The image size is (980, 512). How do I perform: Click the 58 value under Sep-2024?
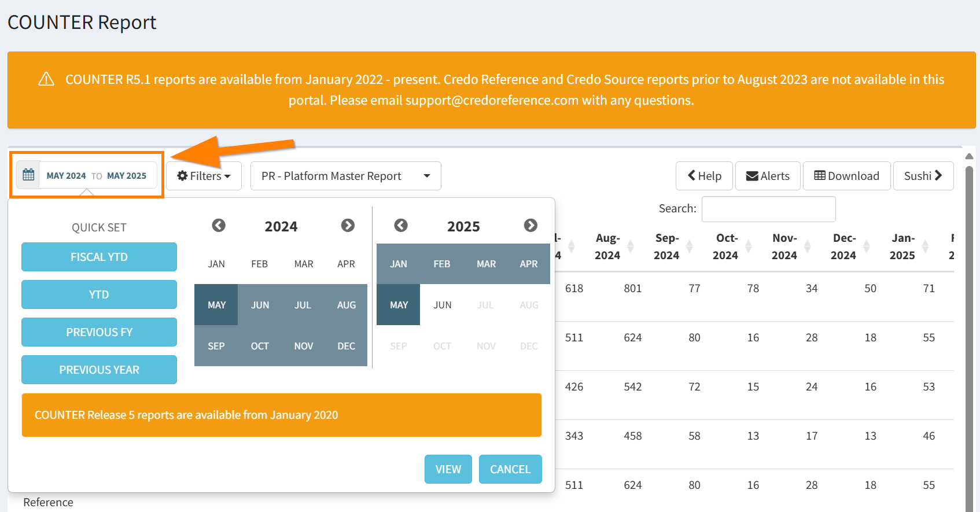pyautogui.click(x=694, y=436)
